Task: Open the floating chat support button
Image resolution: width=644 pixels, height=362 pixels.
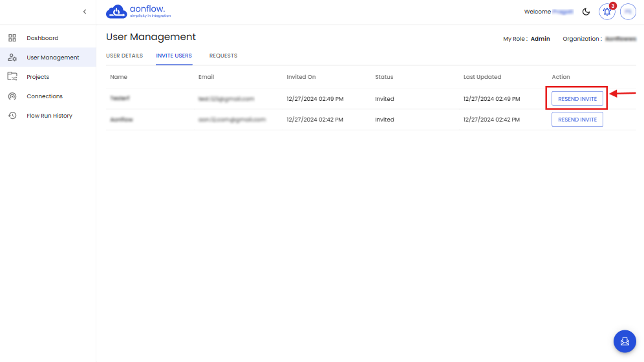Action: click(625, 341)
